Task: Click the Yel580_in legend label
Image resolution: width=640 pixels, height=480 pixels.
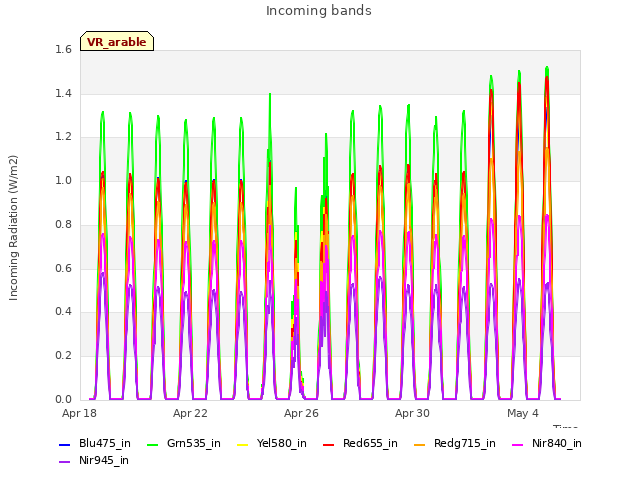Action: tap(282, 444)
